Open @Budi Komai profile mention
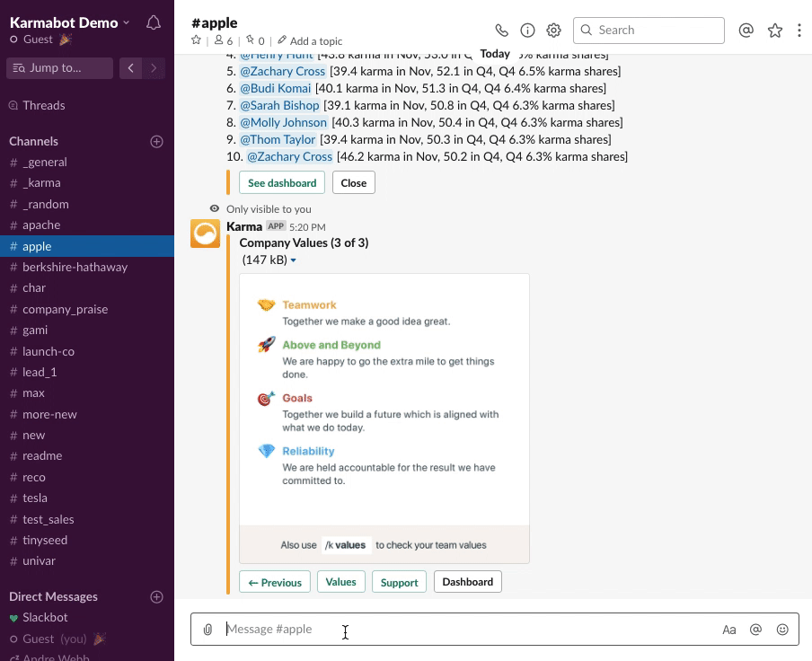 (x=275, y=89)
